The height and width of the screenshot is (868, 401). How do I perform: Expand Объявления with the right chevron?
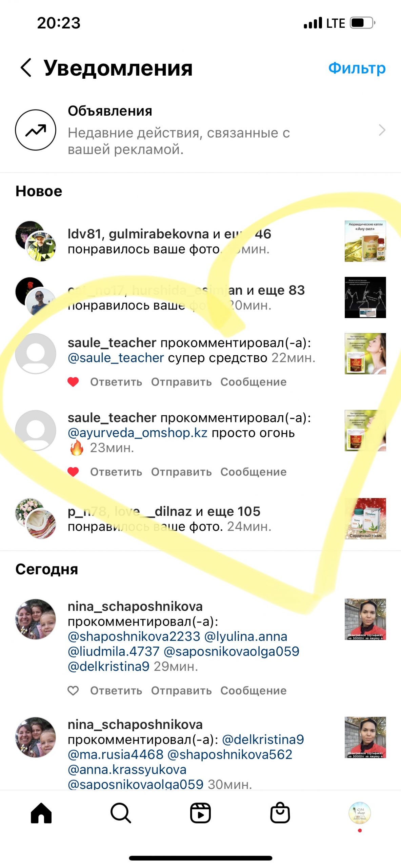pyautogui.click(x=382, y=130)
